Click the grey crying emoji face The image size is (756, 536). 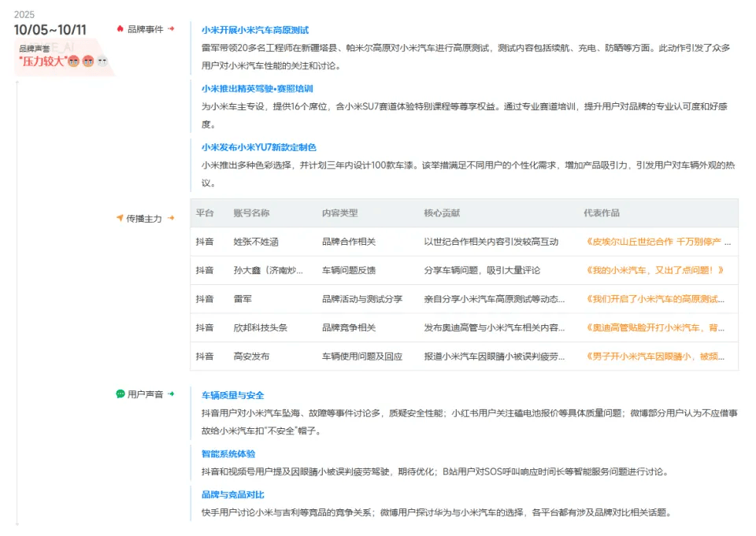click(102, 61)
